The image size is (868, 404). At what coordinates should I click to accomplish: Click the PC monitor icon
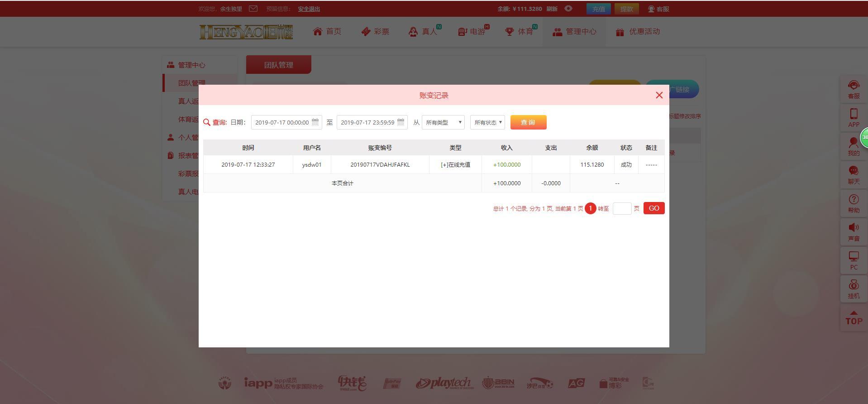(854, 260)
